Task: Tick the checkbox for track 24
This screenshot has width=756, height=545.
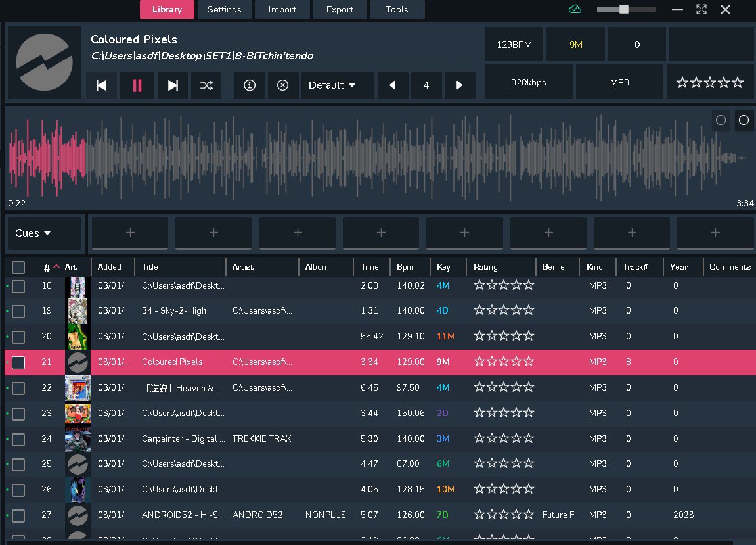Action: point(18,439)
